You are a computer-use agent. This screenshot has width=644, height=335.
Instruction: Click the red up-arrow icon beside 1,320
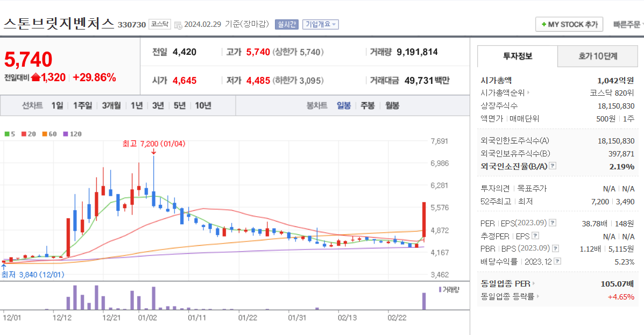pos(36,77)
